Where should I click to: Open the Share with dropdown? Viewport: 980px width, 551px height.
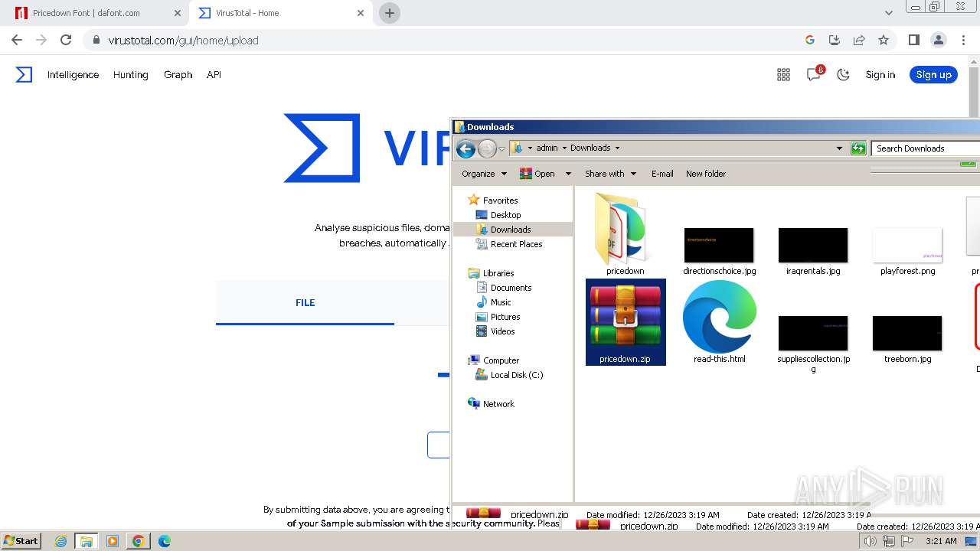click(610, 174)
